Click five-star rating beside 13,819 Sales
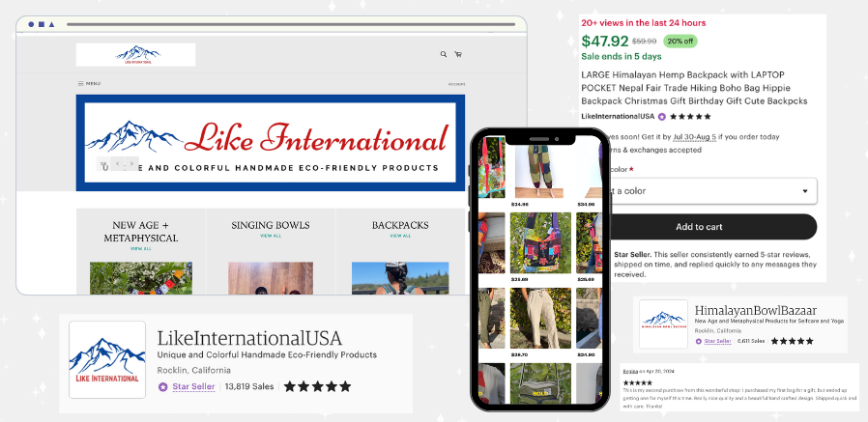The width and height of the screenshot is (868, 422). click(318, 386)
